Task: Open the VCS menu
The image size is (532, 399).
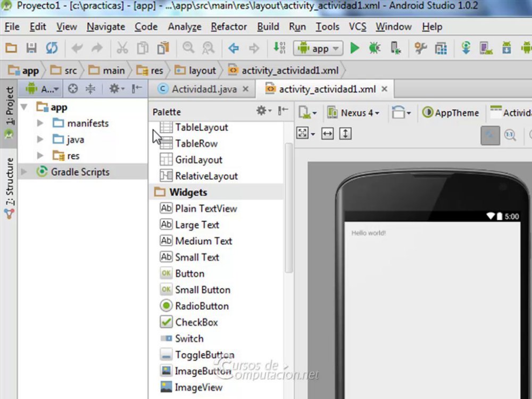Action: [358, 27]
